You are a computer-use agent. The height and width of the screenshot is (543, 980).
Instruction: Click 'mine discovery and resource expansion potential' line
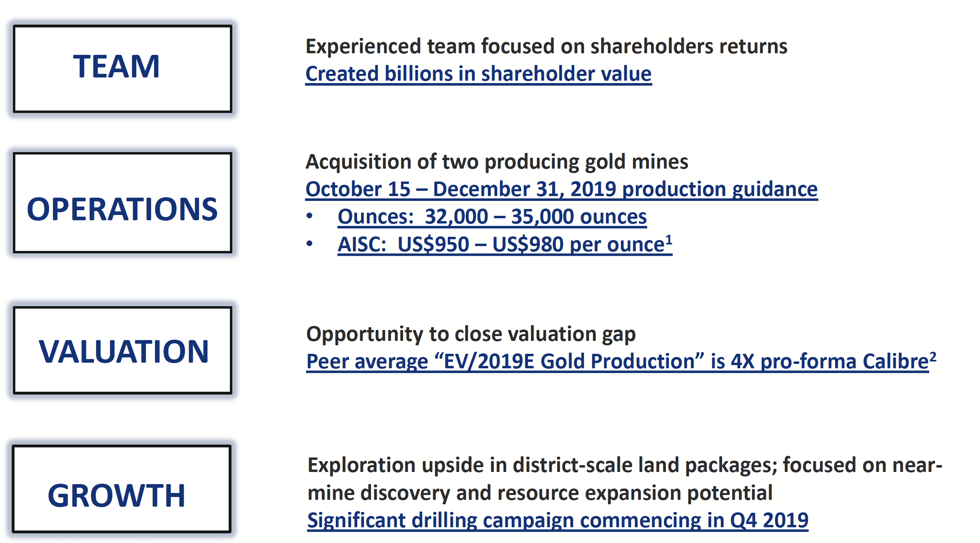click(x=540, y=493)
